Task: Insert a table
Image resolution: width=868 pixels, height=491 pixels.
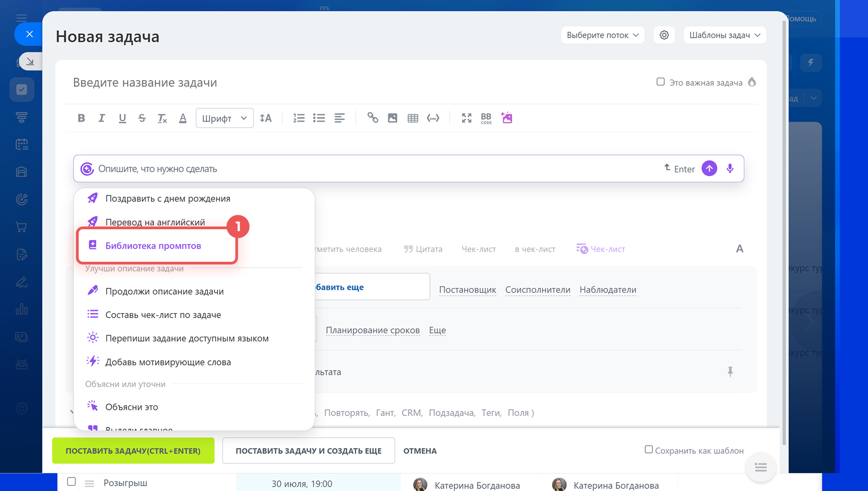Action: pyautogui.click(x=413, y=118)
